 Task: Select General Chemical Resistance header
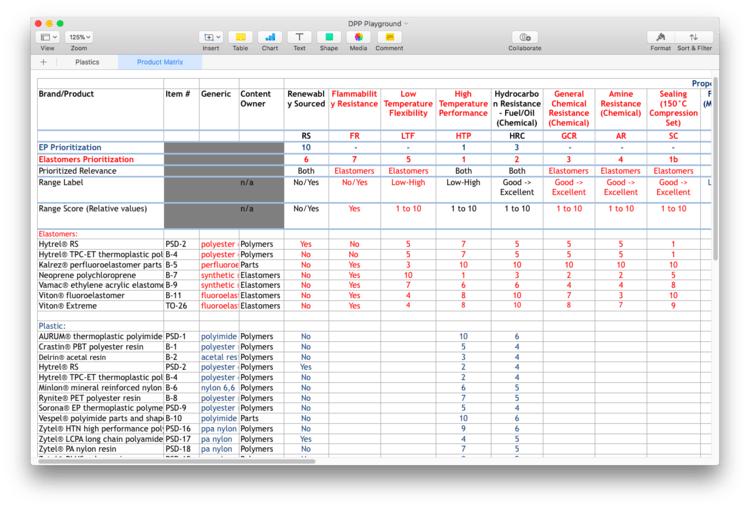click(569, 109)
